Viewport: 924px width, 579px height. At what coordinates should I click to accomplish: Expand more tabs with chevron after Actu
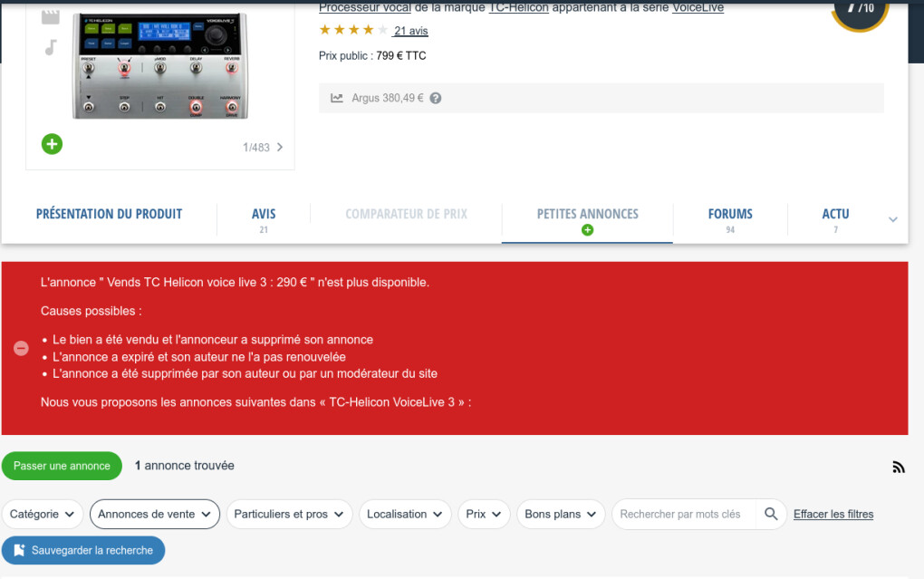(893, 219)
